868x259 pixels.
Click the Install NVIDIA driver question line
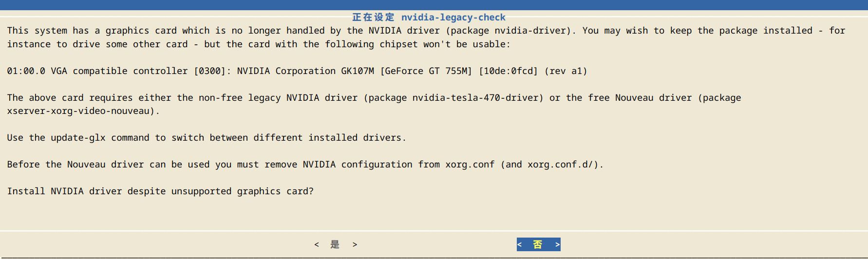click(x=160, y=191)
